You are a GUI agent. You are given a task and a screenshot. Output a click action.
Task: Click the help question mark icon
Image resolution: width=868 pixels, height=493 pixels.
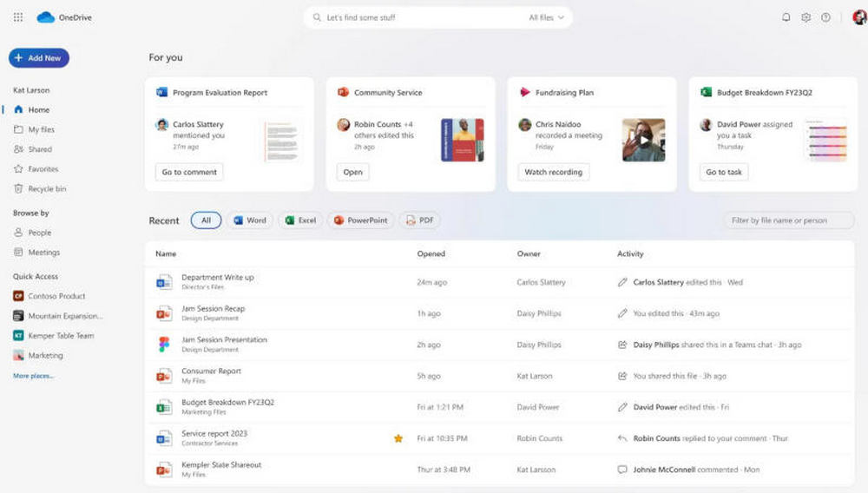(825, 17)
